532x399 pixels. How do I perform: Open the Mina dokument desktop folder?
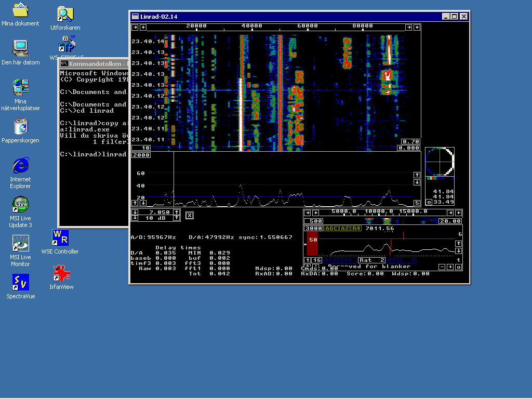click(x=20, y=15)
